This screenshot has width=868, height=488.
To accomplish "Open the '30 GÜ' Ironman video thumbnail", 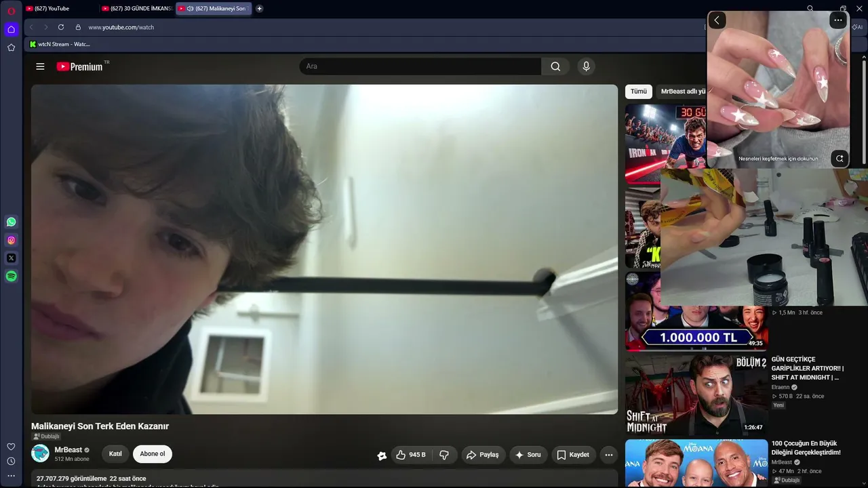I will click(666, 144).
